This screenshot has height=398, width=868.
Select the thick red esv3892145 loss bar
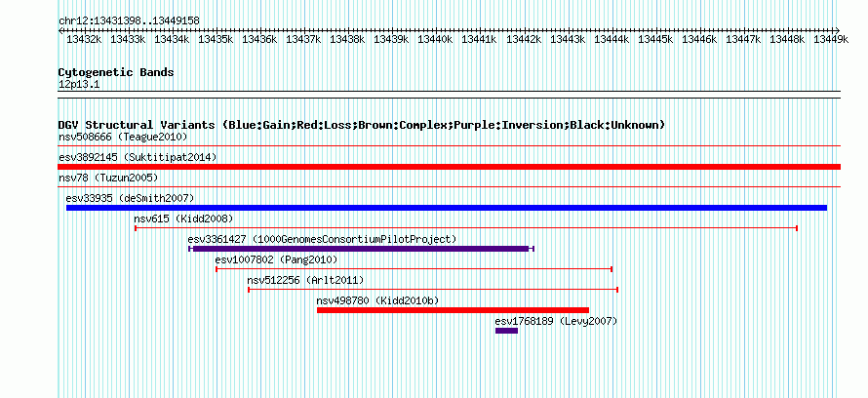click(449, 167)
